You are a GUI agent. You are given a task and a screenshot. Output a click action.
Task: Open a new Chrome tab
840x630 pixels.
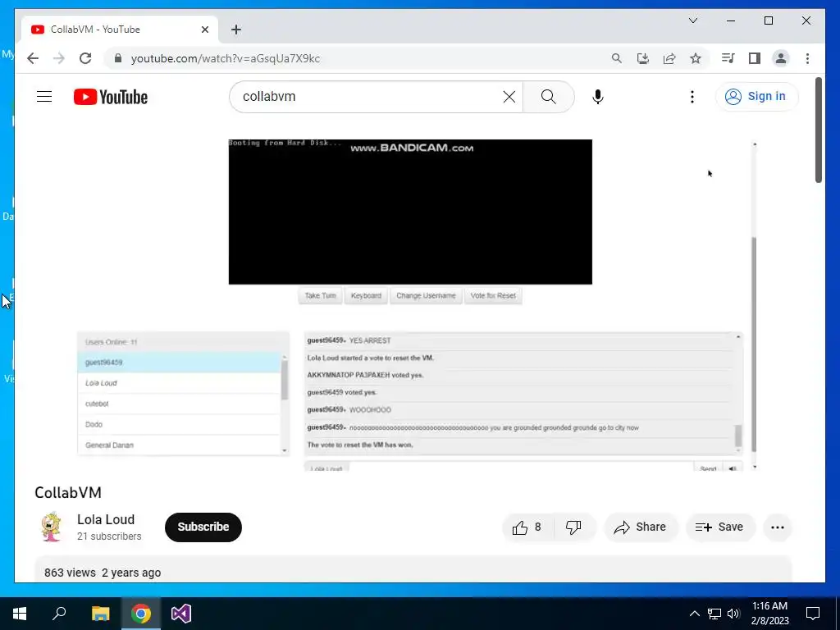coord(236,30)
